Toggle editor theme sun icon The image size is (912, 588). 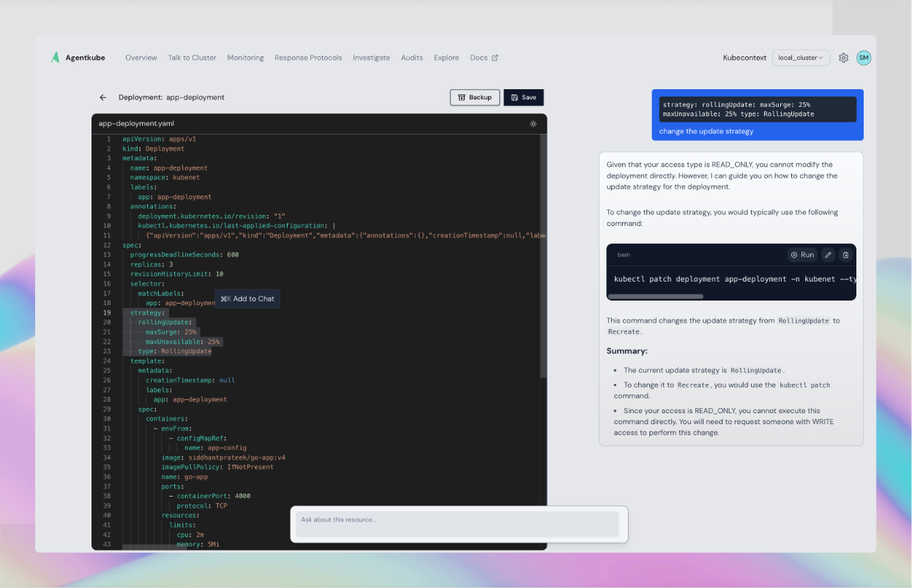(x=533, y=124)
